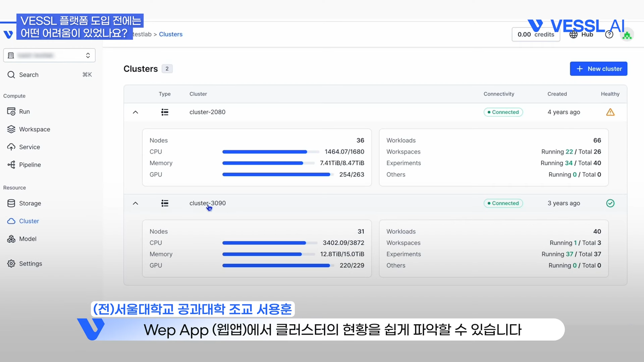Click the Clusters breadcrumb link
The height and width of the screenshot is (362, 644).
click(171, 34)
